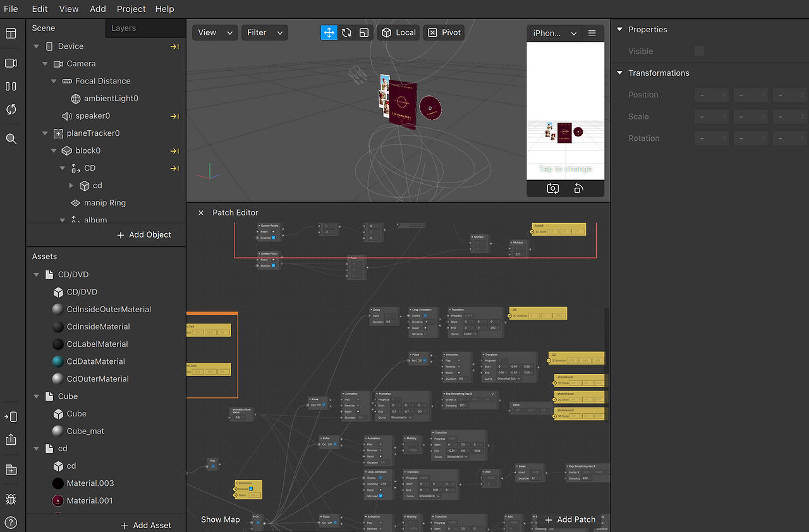This screenshot has height=532, width=809.
Task: Open Test on Device from the left sidebar
Action: point(11,416)
